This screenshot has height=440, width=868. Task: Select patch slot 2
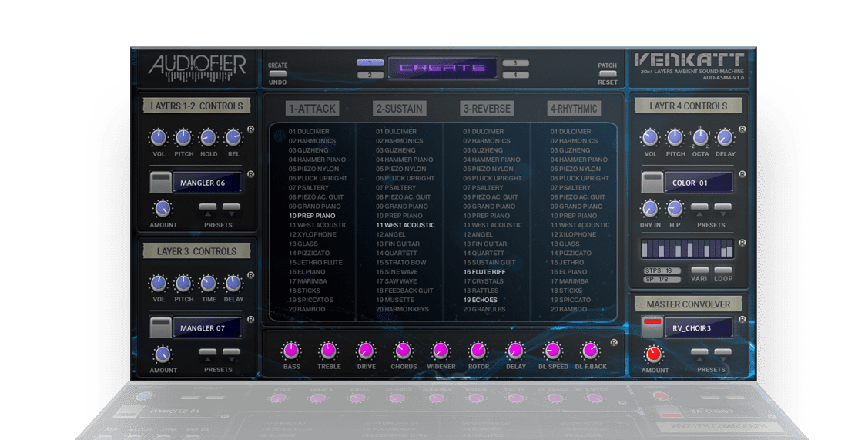point(370,75)
